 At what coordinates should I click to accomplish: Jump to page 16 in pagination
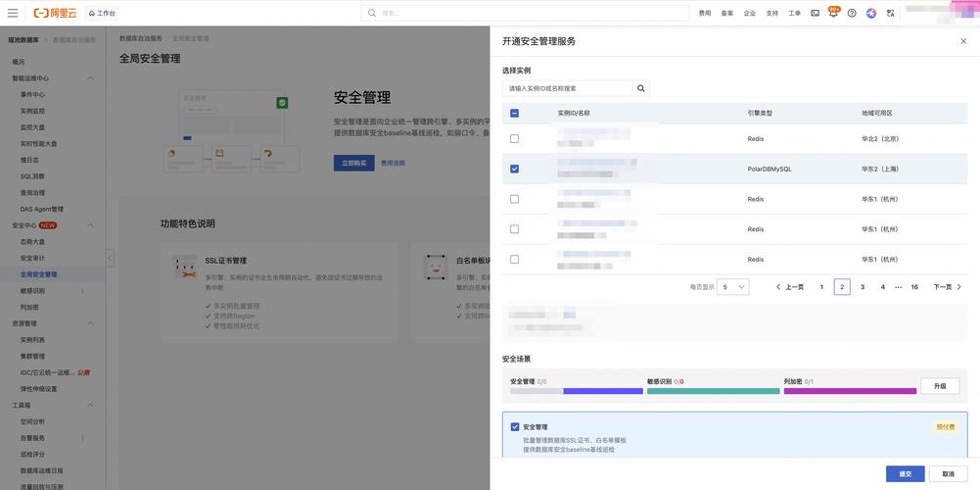[914, 286]
